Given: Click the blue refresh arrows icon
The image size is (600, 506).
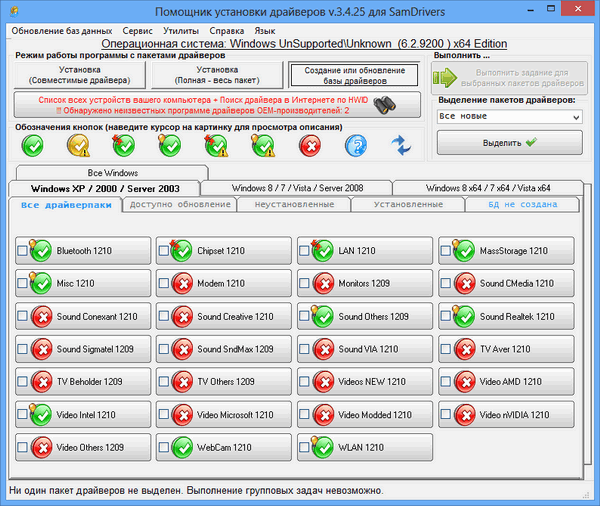Looking at the screenshot, I should pos(401,145).
